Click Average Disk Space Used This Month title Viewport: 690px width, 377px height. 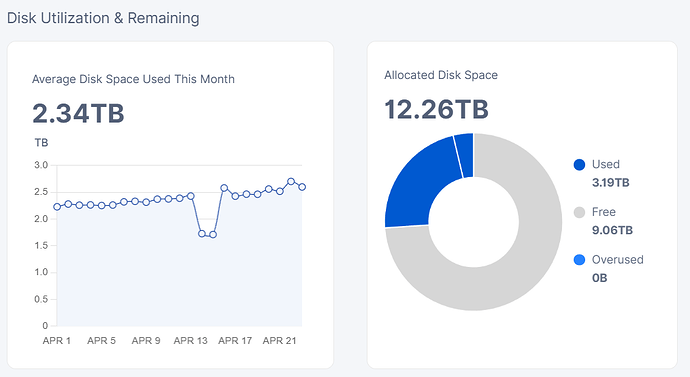133,79
